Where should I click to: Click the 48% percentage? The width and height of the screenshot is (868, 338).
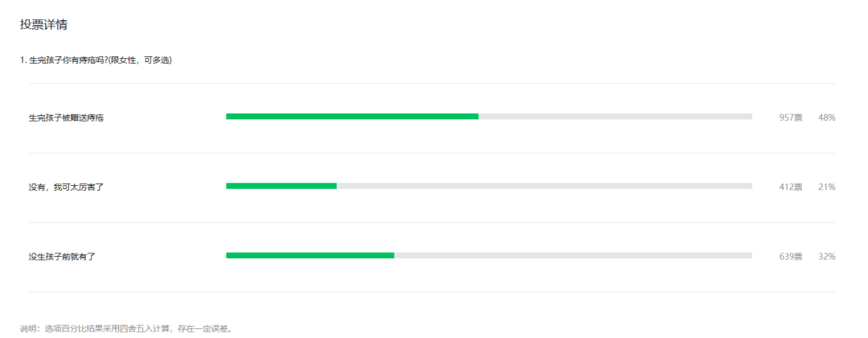point(826,117)
